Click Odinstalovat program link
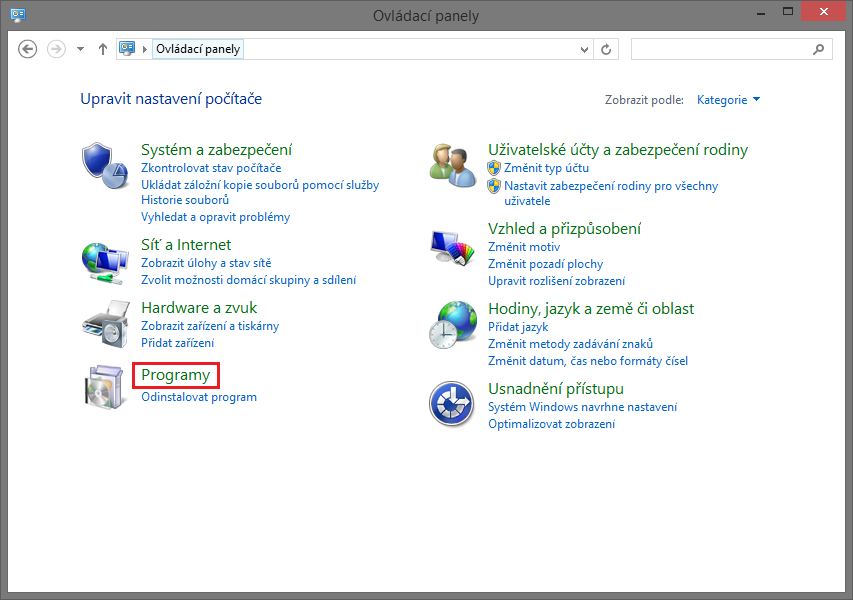The width and height of the screenshot is (853, 600). [199, 397]
